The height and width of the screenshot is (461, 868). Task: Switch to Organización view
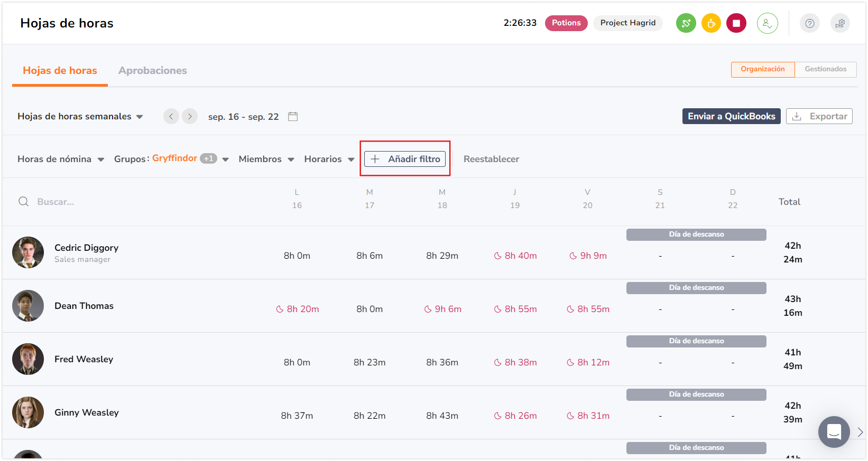tap(763, 69)
